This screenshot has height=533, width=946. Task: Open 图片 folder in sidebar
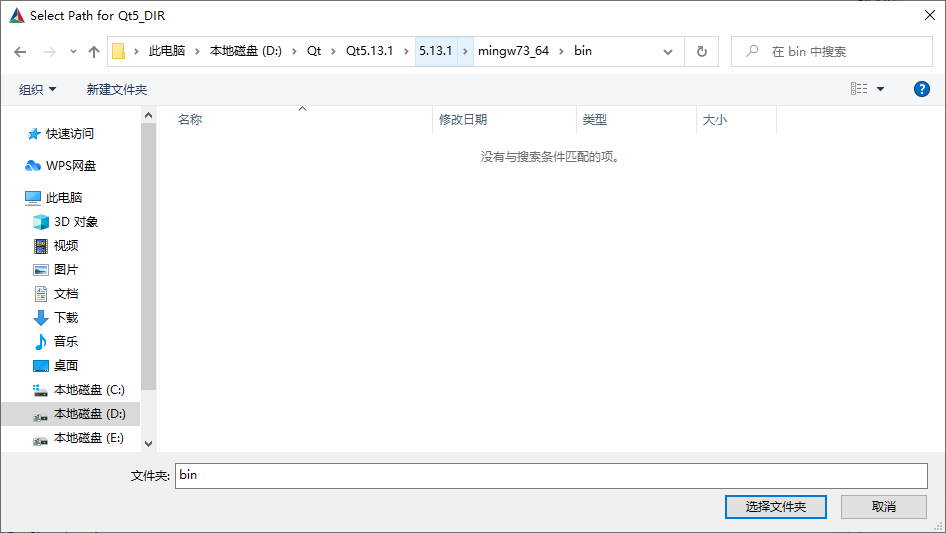tap(66, 270)
